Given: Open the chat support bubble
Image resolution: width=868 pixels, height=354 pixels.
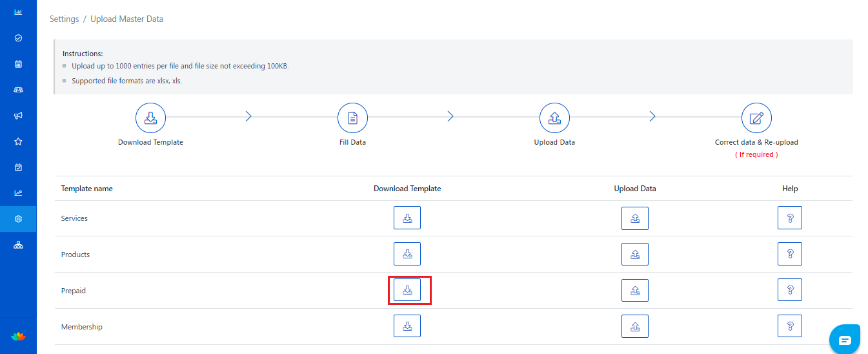Looking at the screenshot, I should [x=845, y=340].
